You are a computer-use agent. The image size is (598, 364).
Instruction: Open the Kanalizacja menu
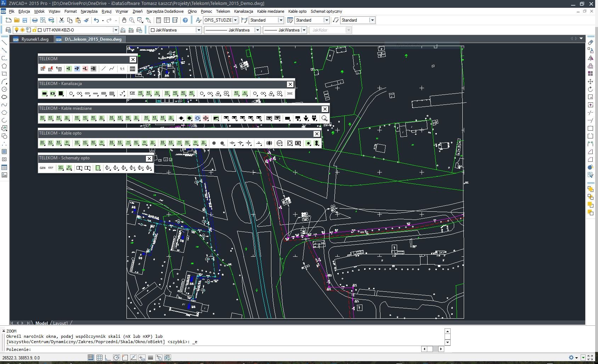243,11
